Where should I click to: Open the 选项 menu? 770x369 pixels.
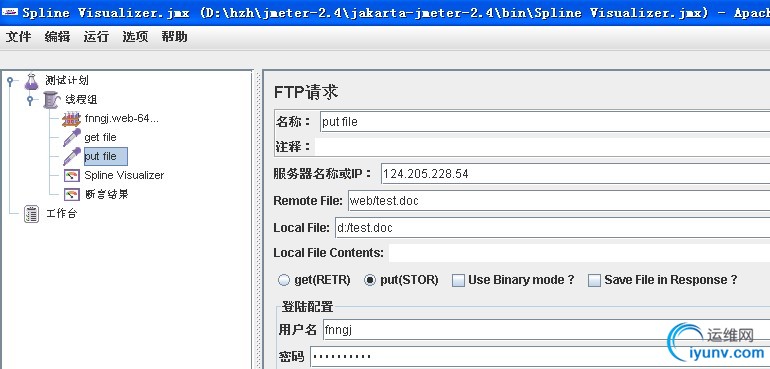(x=135, y=36)
